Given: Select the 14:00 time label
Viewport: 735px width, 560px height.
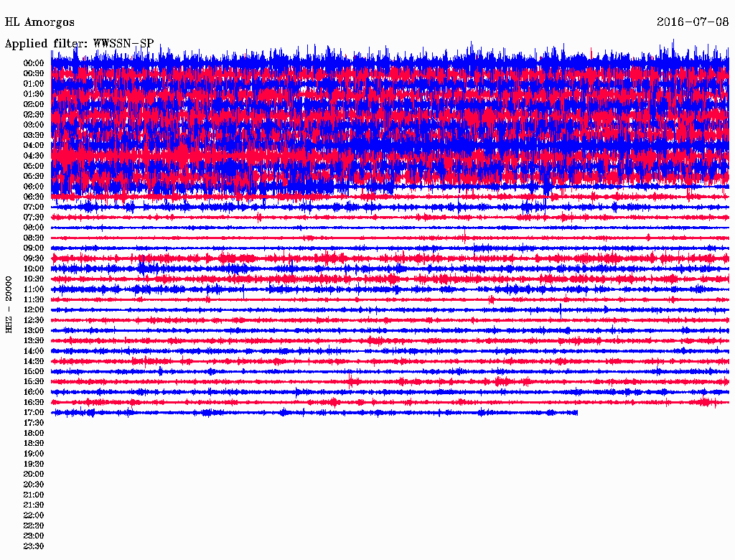Looking at the screenshot, I should point(34,351).
